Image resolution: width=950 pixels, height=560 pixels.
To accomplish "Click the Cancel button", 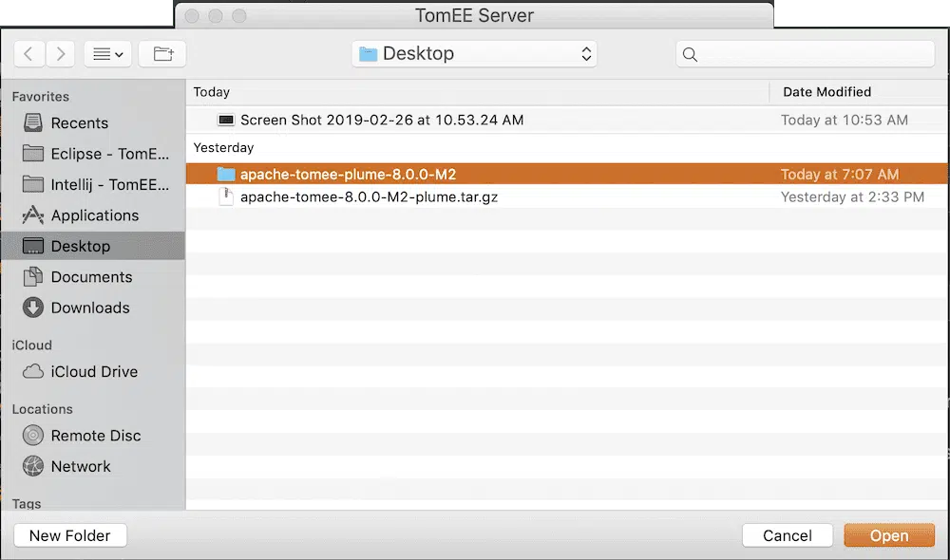I will [x=787, y=535].
